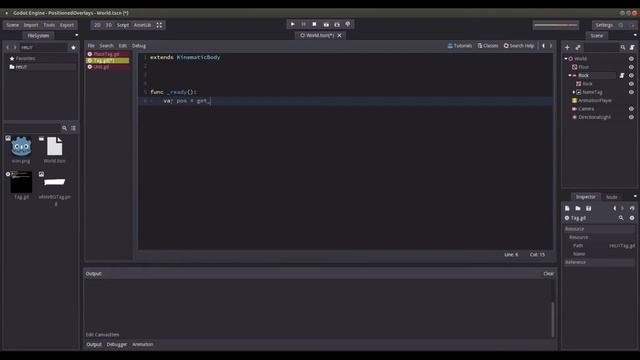Collapse the World node tree
640x360 pixels.
tap(566, 59)
